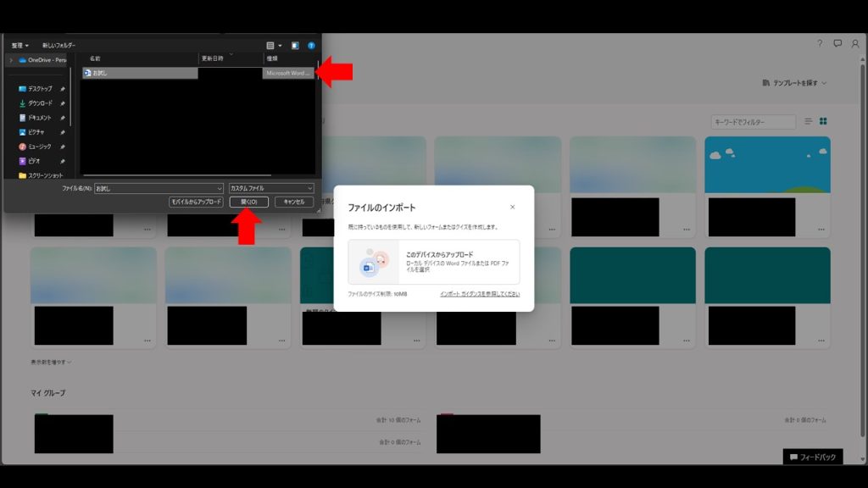Screen dimensions: 868x488
Task: Sort files by the 更新日時 column header
Action: point(212,58)
